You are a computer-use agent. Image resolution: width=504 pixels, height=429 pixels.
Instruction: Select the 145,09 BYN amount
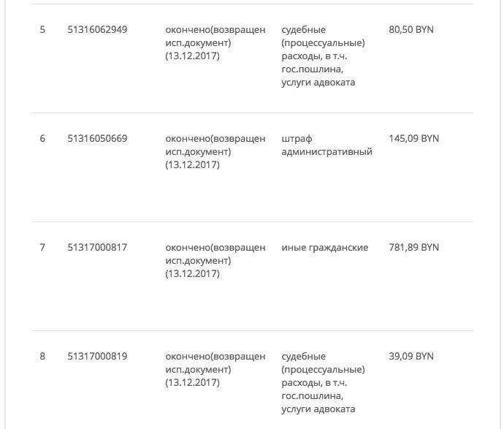tap(414, 138)
